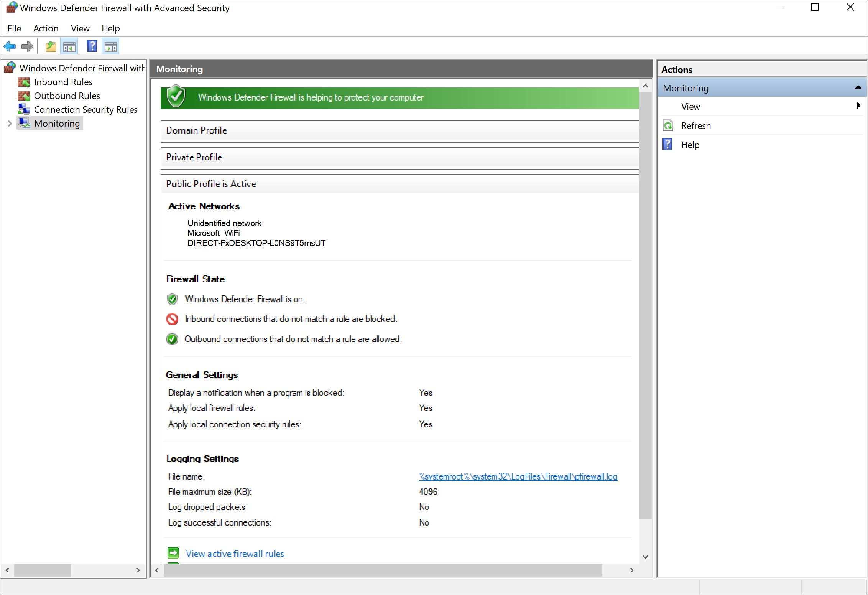Select Inbound Rules in the tree
Image resolution: width=868 pixels, height=595 pixels.
coord(63,82)
